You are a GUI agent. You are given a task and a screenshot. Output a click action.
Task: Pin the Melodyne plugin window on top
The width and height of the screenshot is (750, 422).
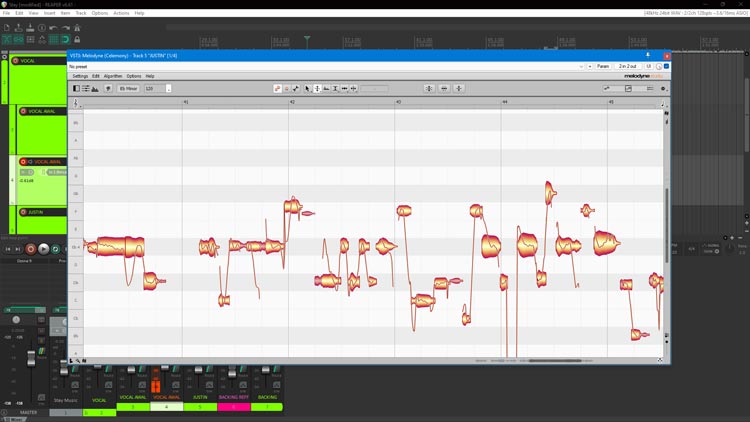point(648,56)
